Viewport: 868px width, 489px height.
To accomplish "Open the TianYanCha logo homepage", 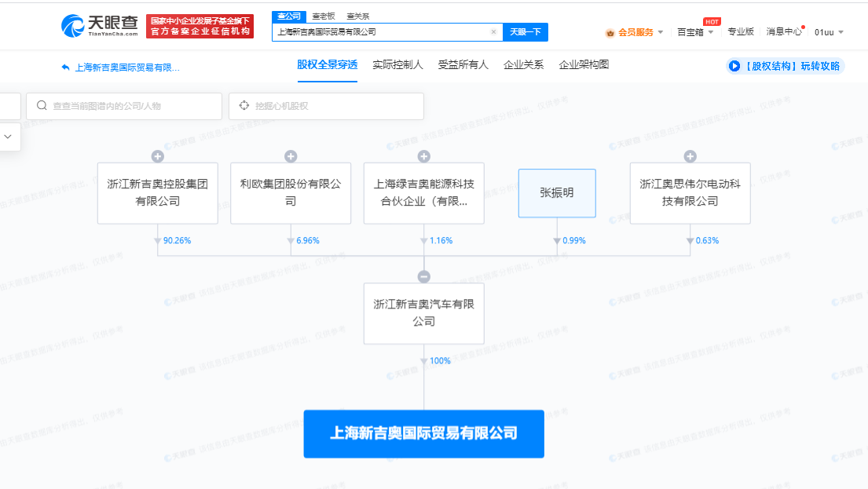I will (100, 26).
